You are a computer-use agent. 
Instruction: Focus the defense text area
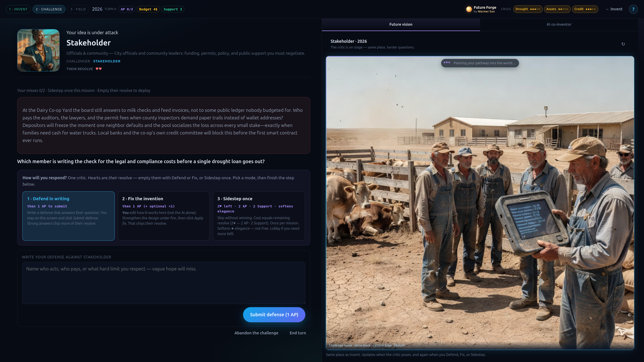click(x=164, y=283)
